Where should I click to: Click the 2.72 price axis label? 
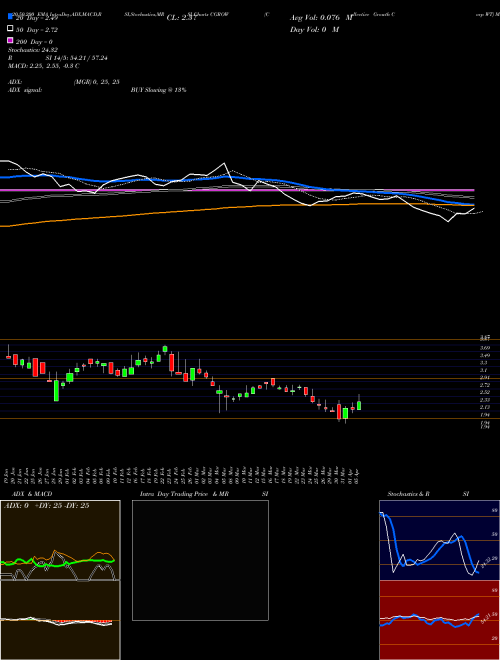point(484,385)
